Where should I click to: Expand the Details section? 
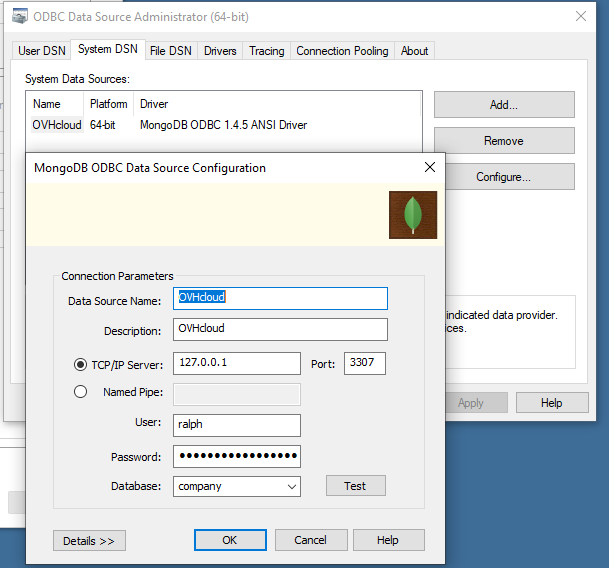[89, 540]
